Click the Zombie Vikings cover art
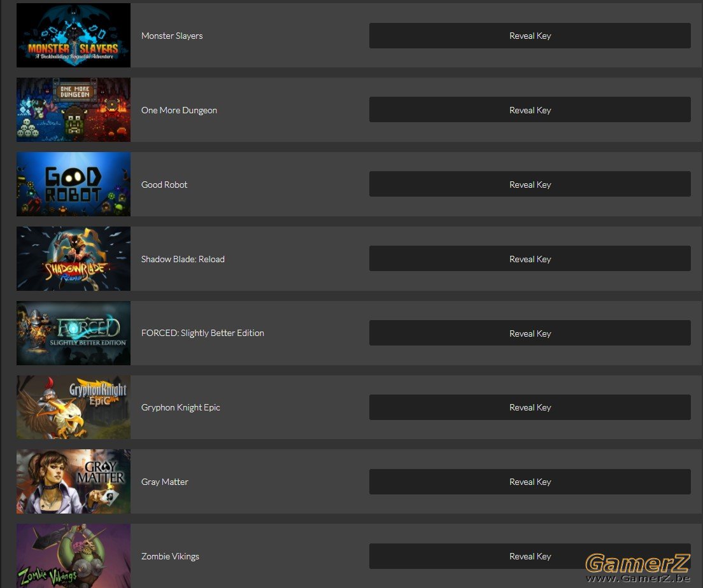 [x=73, y=556]
